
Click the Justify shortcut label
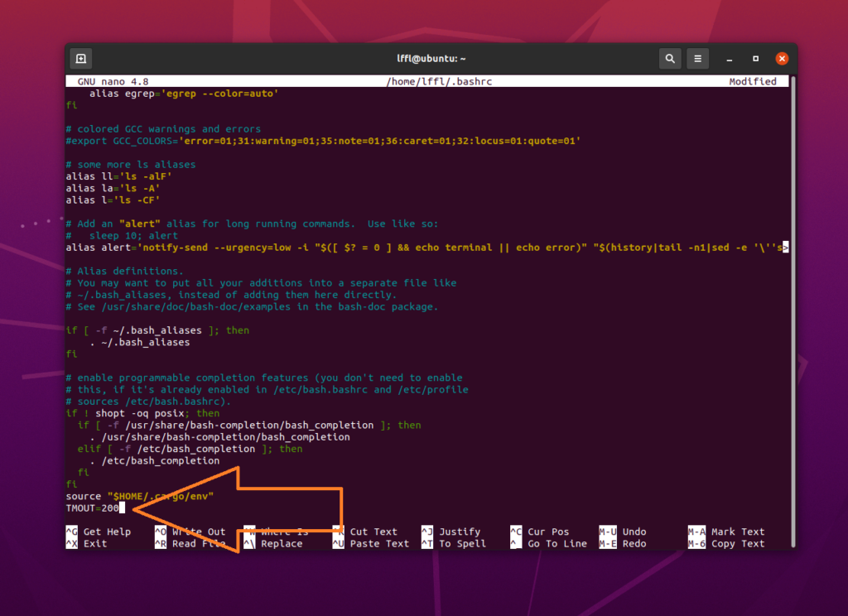(459, 532)
